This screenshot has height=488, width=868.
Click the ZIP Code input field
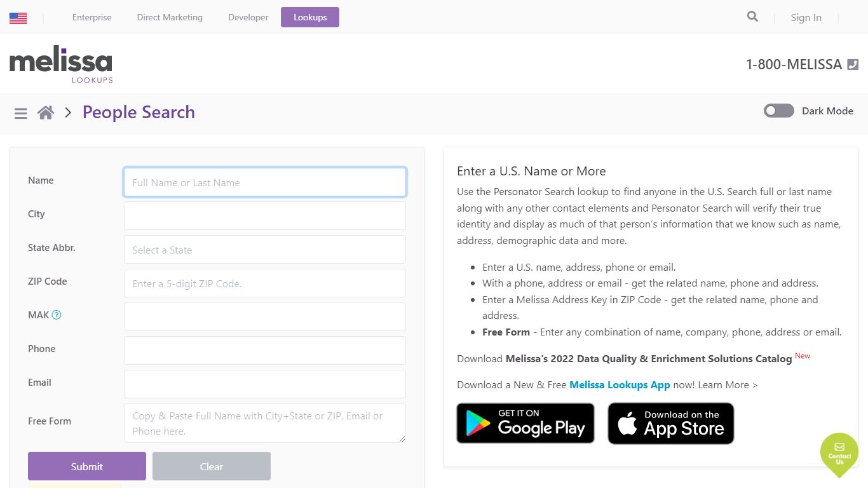[265, 283]
